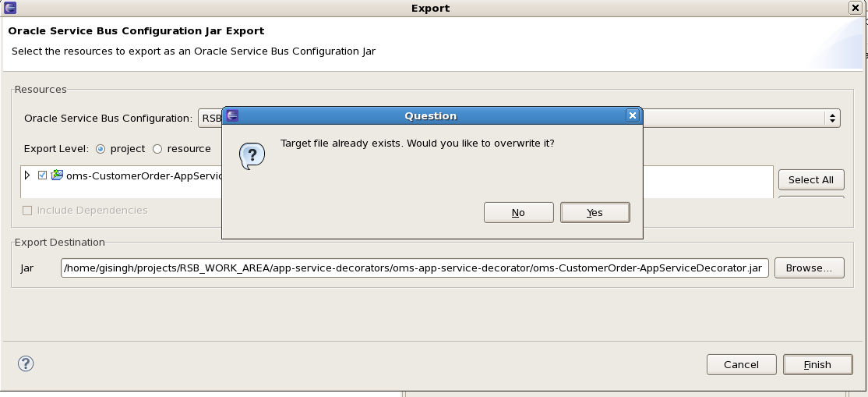Click the Question dialog Eclipse icon
This screenshot has height=397, width=868.
(x=232, y=115)
